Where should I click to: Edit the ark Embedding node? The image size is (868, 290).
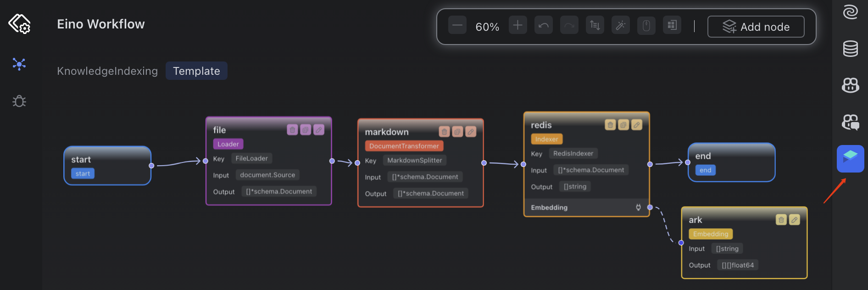click(x=795, y=220)
